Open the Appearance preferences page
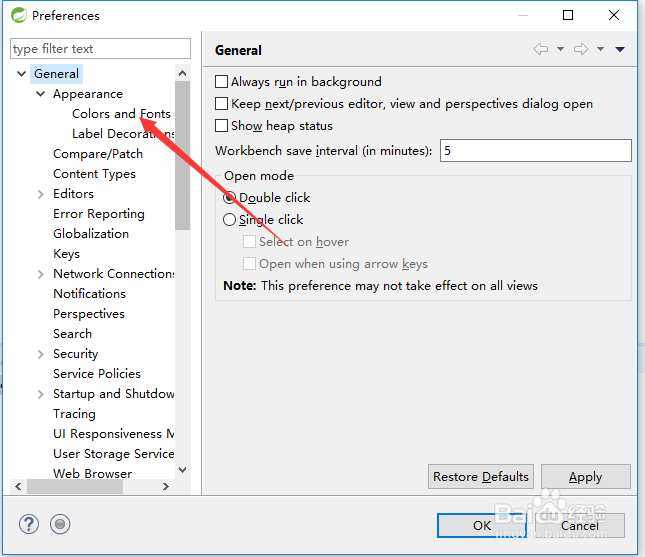Image resolution: width=645 pixels, height=557 pixels. [x=88, y=94]
